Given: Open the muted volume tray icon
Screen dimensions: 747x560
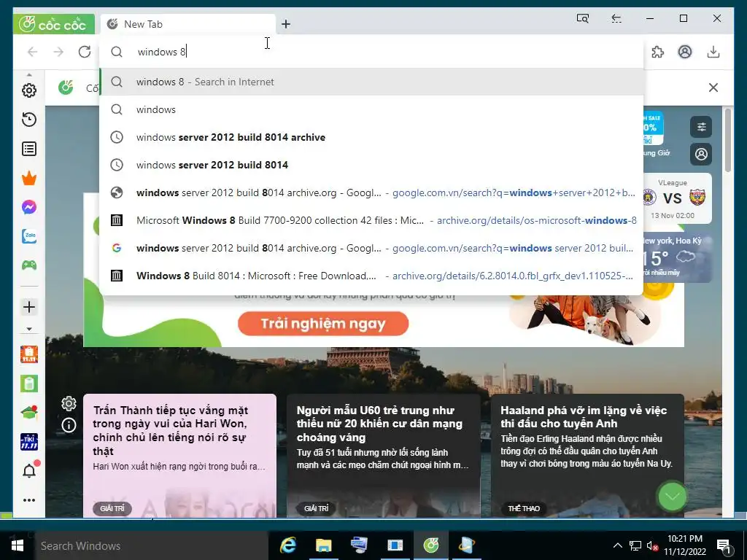Looking at the screenshot, I should (x=652, y=545).
